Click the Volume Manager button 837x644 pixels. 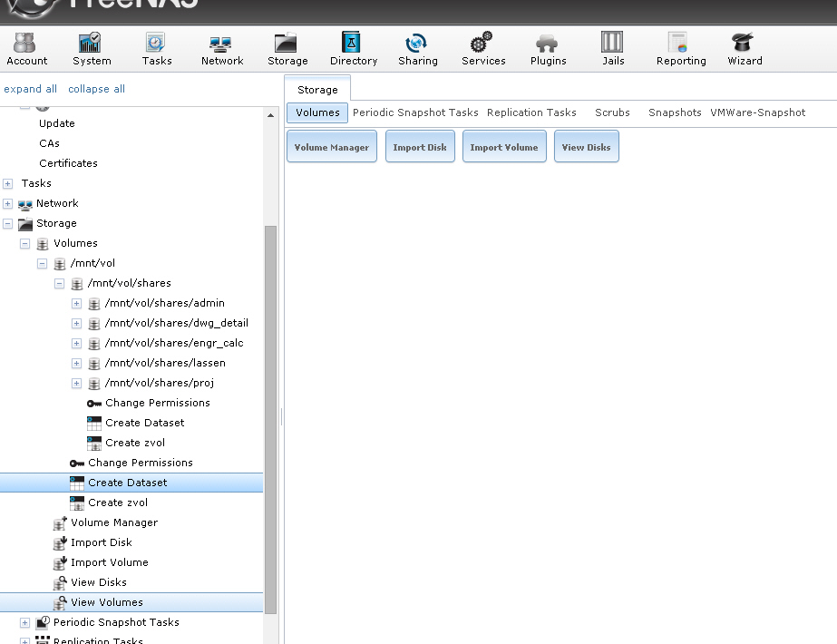click(x=331, y=147)
